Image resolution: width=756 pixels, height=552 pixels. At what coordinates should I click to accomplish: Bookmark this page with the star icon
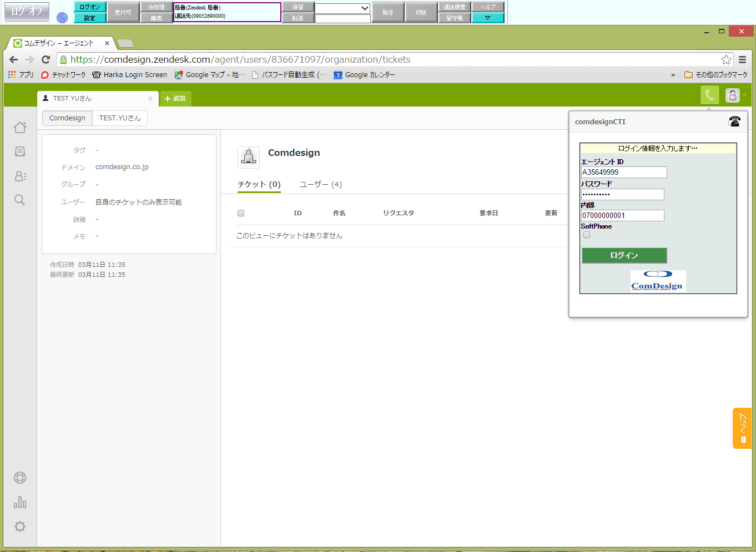coord(726,59)
